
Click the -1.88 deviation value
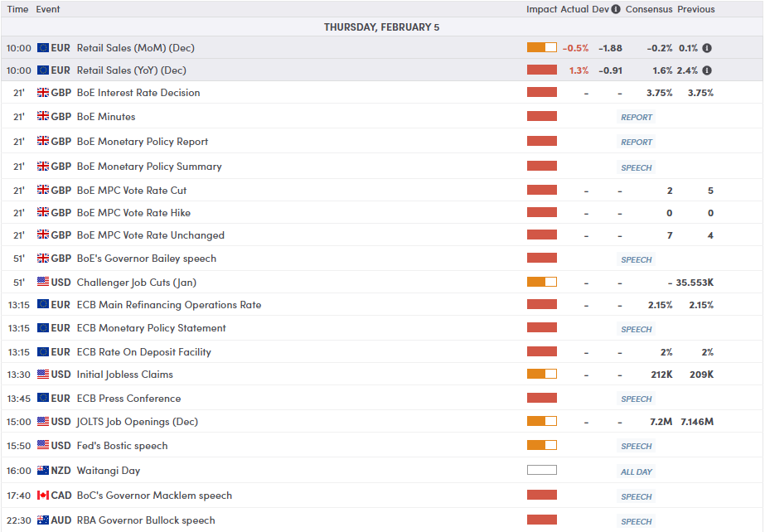tap(610, 48)
